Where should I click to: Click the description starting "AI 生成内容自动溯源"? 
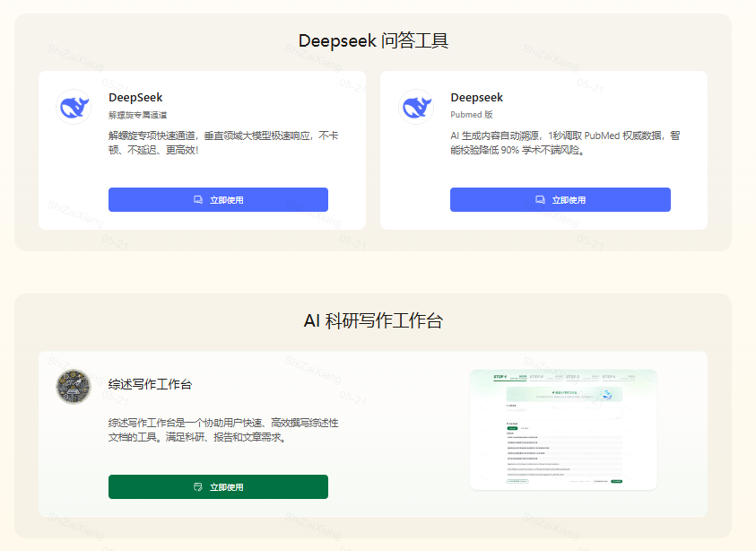(x=565, y=143)
